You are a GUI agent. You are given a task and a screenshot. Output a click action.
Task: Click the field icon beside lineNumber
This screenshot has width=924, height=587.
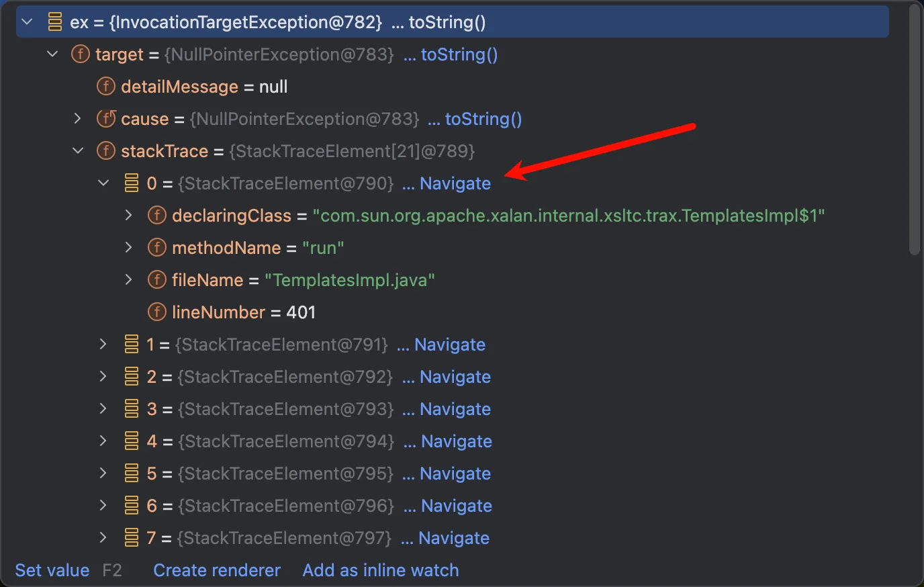156,312
